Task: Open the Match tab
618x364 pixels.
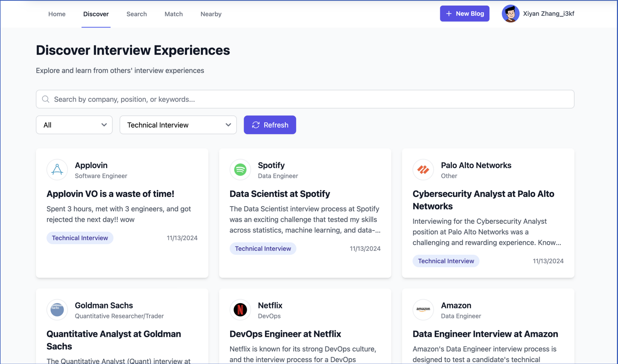Action: (173, 14)
